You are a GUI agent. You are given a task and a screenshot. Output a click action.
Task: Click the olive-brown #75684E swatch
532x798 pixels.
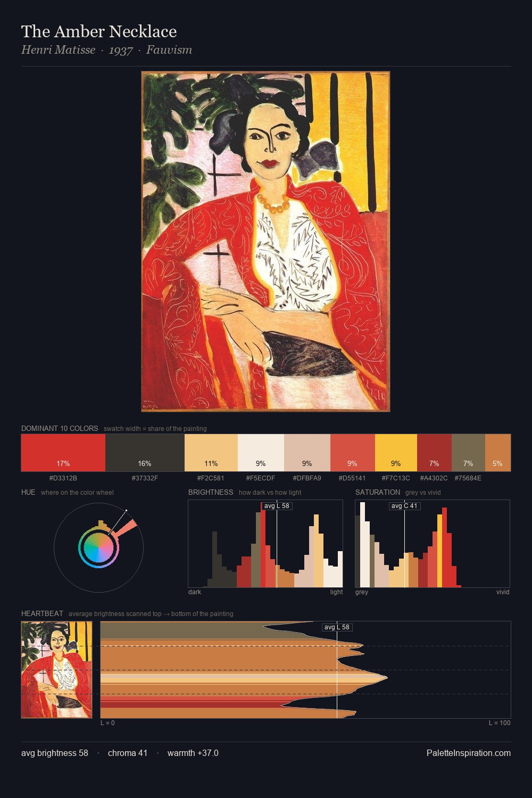tap(468, 453)
